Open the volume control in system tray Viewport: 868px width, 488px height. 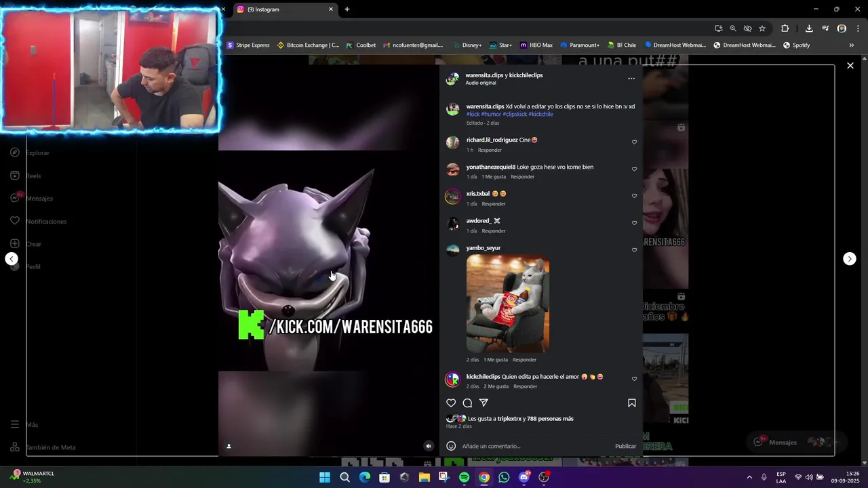808,477
